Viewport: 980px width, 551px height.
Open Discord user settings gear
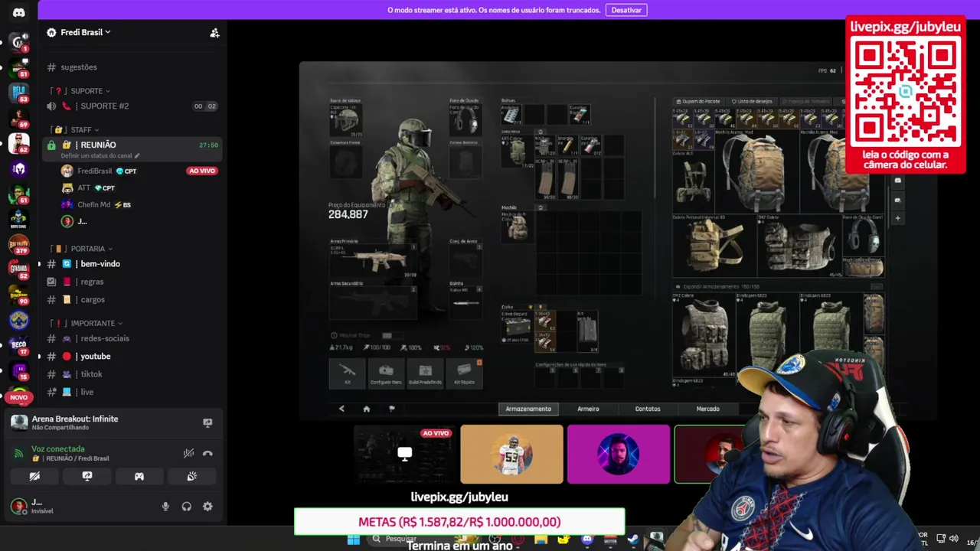click(207, 507)
